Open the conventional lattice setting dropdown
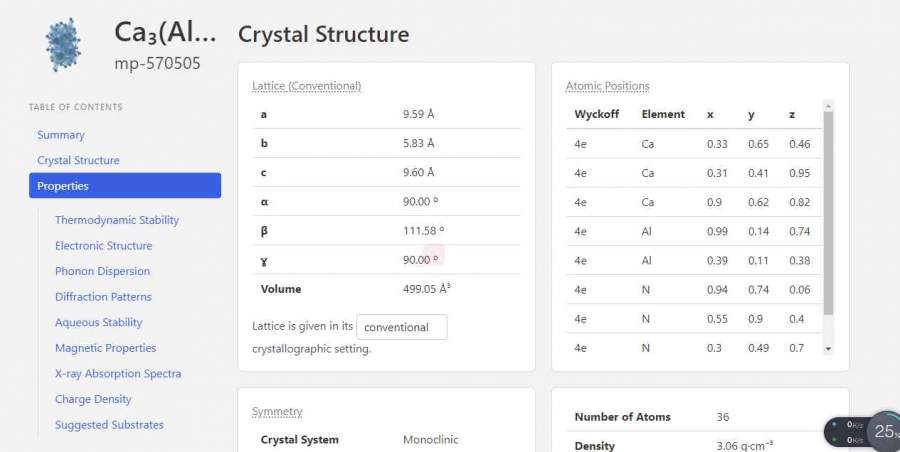Image resolution: width=900 pixels, height=452 pixels. point(401,327)
